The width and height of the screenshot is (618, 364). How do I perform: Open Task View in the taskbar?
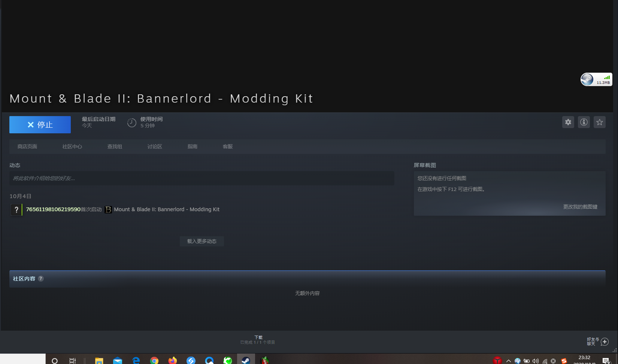73,361
